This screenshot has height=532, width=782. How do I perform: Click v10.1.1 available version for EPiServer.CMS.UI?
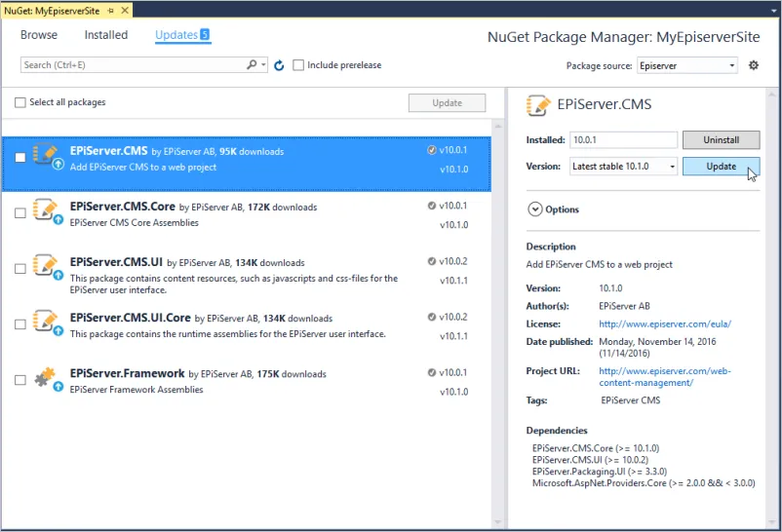click(453, 281)
